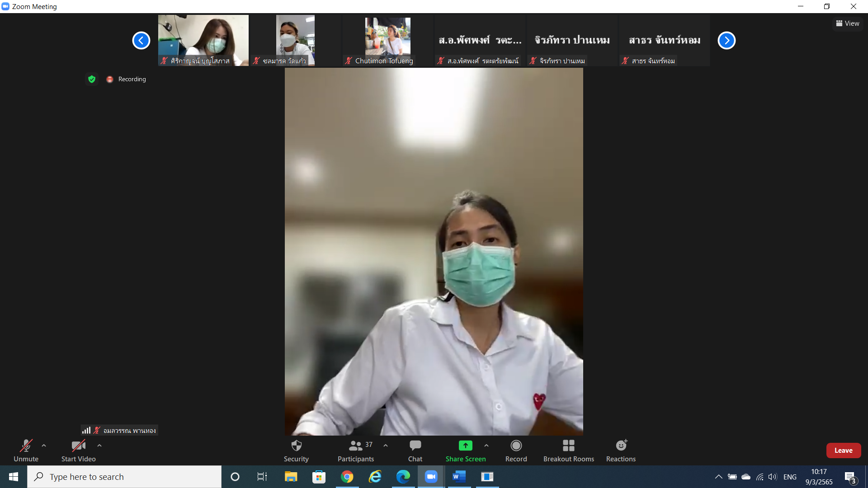This screenshot has width=868, height=488.
Task: Open Internet Explorer from taskbar
Action: click(375, 477)
